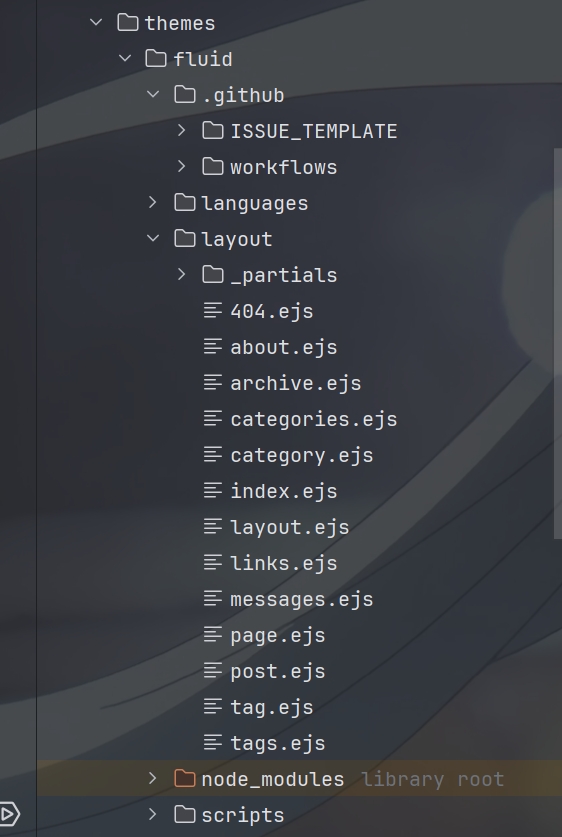The height and width of the screenshot is (837, 562).
Task: Expand the node_modules library root
Action: pyautogui.click(x=153, y=778)
